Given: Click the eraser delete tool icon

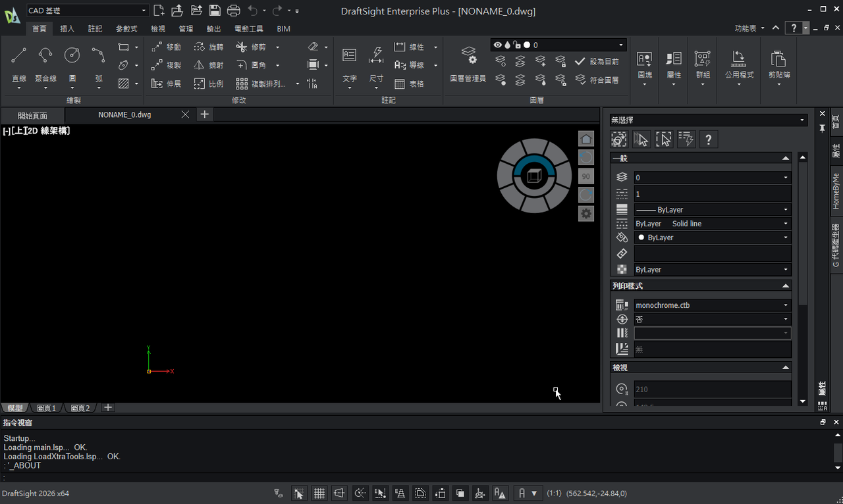Looking at the screenshot, I should [x=313, y=47].
